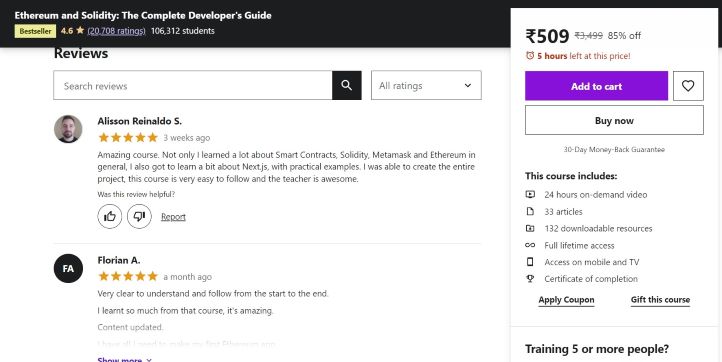
Task: Click Florian A. avatar with FA initials
Action: point(68,268)
